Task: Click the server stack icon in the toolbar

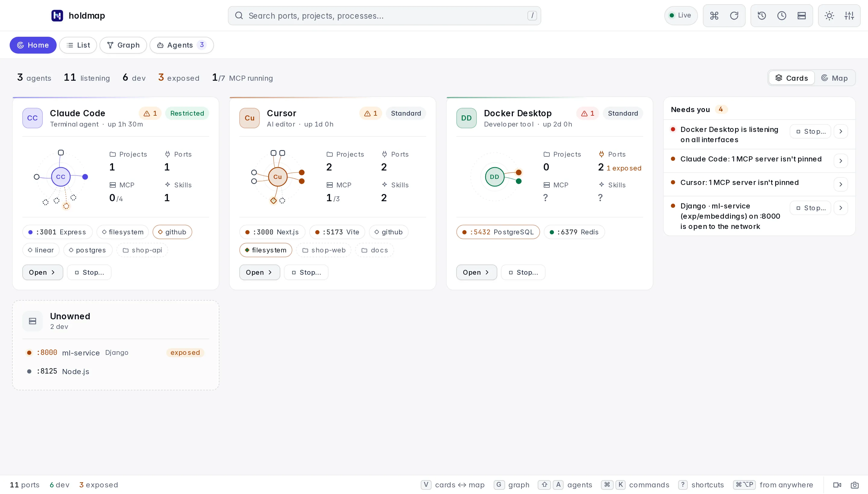Action: tap(801, 16)
